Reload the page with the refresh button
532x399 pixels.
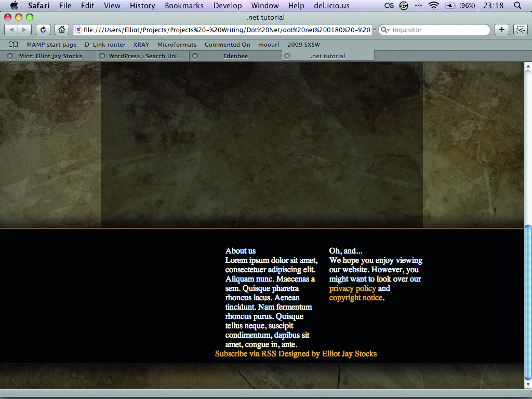[x=43, y=30]
